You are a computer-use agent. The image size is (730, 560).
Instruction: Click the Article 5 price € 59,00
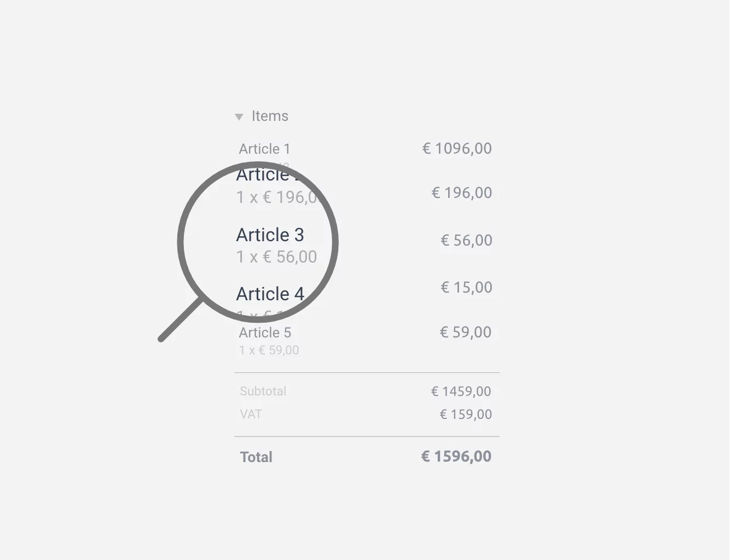tap(466, 332)
